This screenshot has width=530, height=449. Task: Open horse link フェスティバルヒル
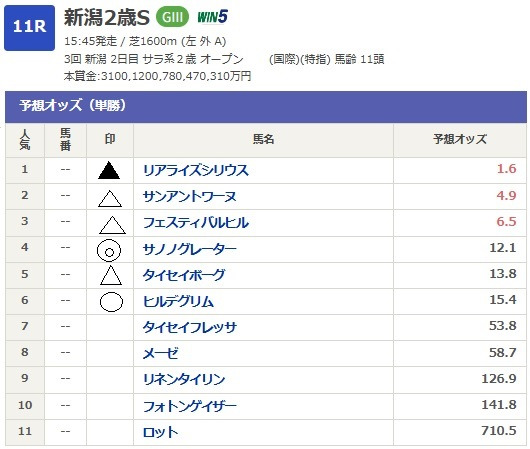(x=196, y=223)
